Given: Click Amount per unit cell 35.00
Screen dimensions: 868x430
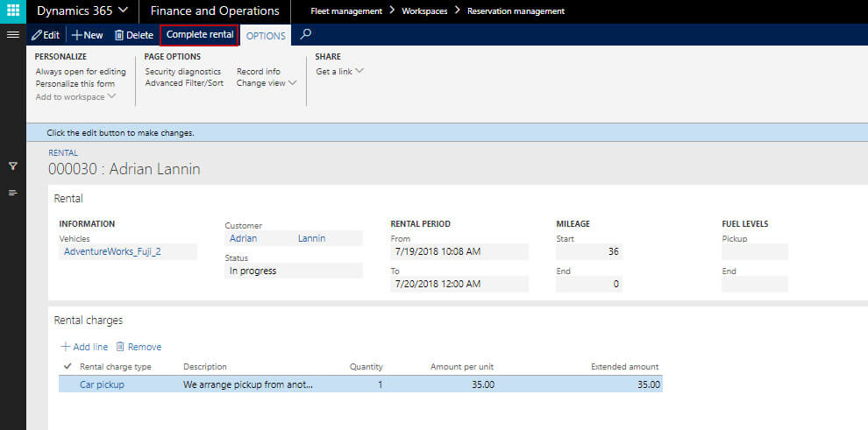Looking at the screenshot, I should click(x=483, y=384).
